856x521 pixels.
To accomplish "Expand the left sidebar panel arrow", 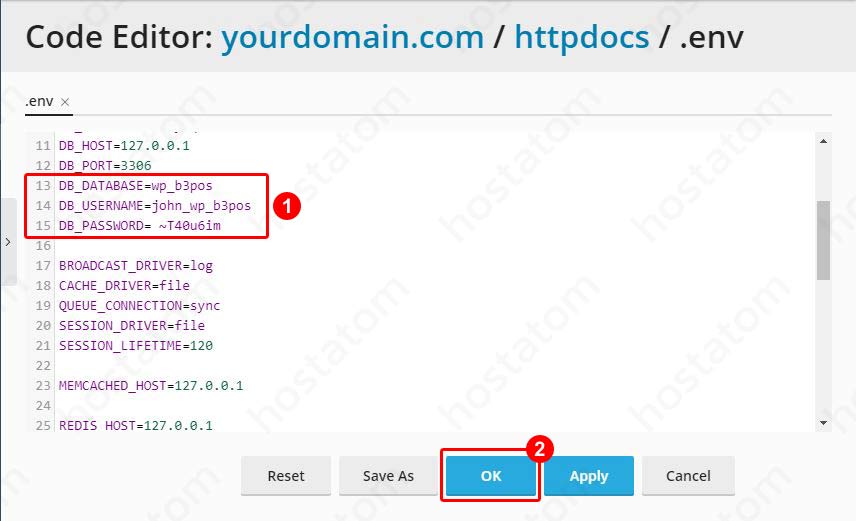I will (x=8, y=241).
